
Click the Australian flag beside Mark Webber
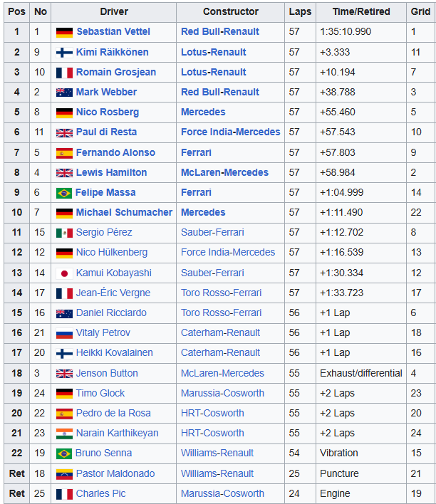pos(64,93)
